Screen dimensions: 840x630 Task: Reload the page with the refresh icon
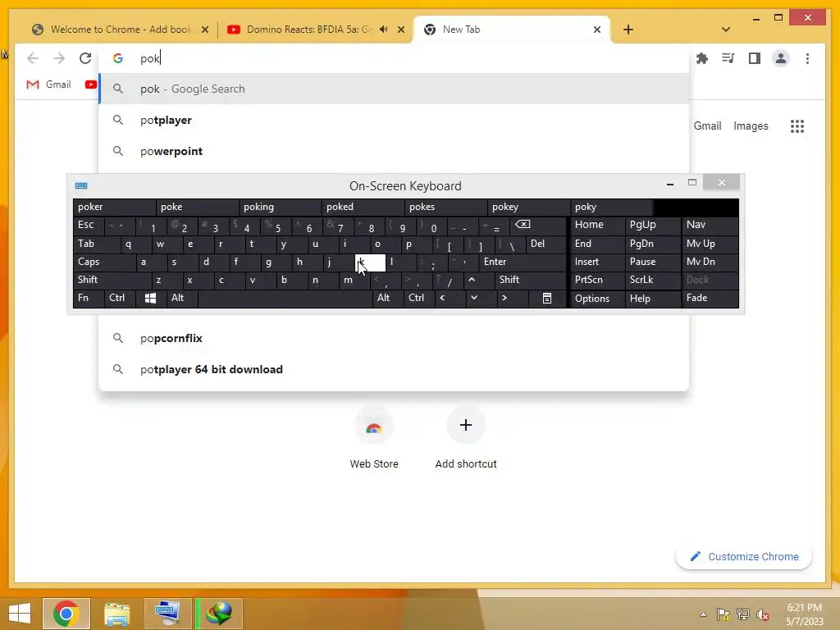[85, 58]
